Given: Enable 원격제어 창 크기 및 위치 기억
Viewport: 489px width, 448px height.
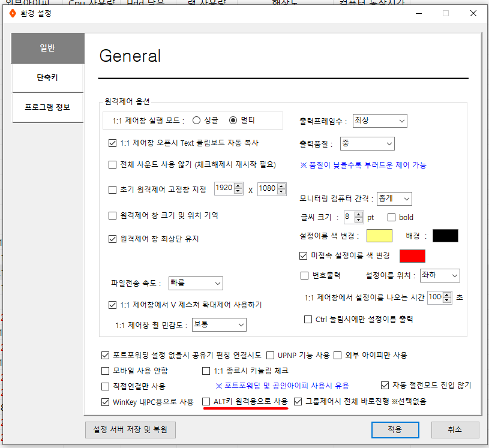Looking at the screenshot, I should 112,215.
